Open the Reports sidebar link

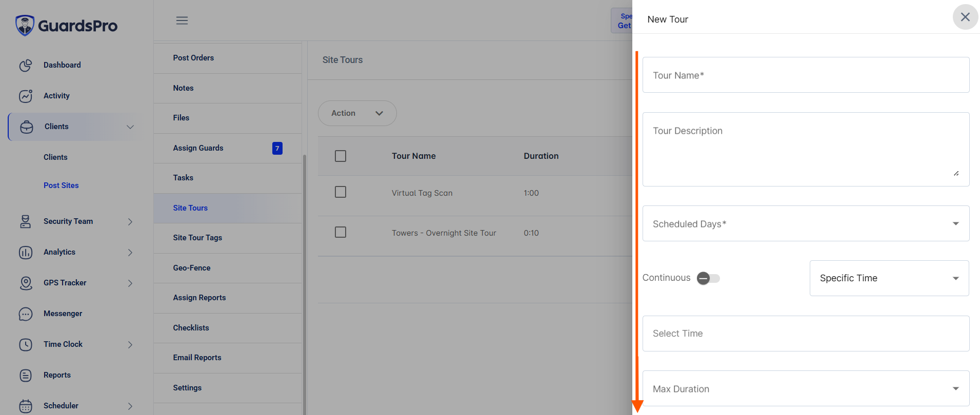[57, 375]
